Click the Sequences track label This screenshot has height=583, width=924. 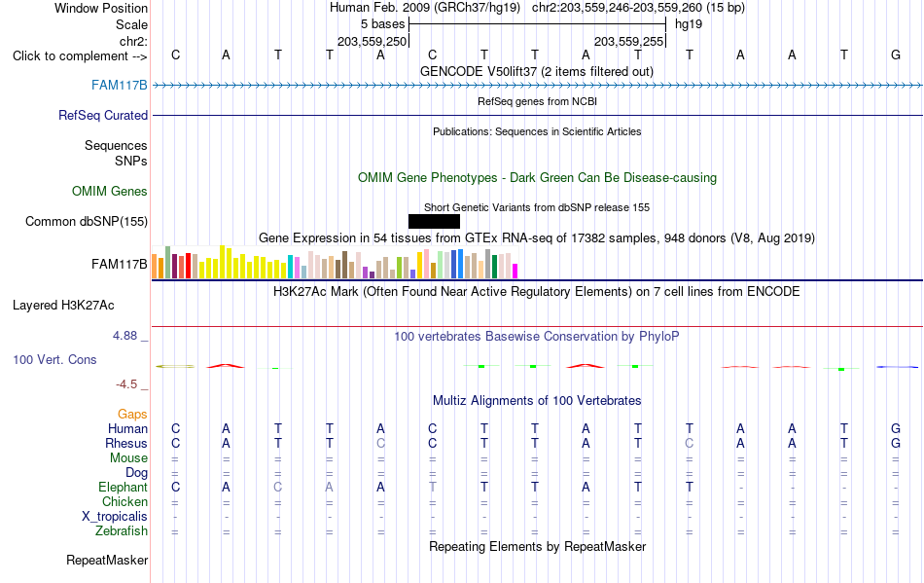(116, 146)
